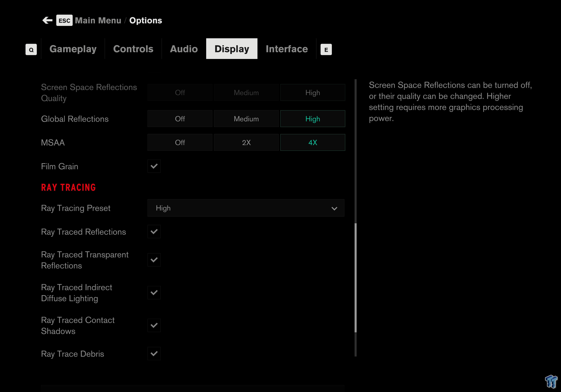Toggle Ray Traced Indirect Diffuse Lighting checkbox

point(154,293)
